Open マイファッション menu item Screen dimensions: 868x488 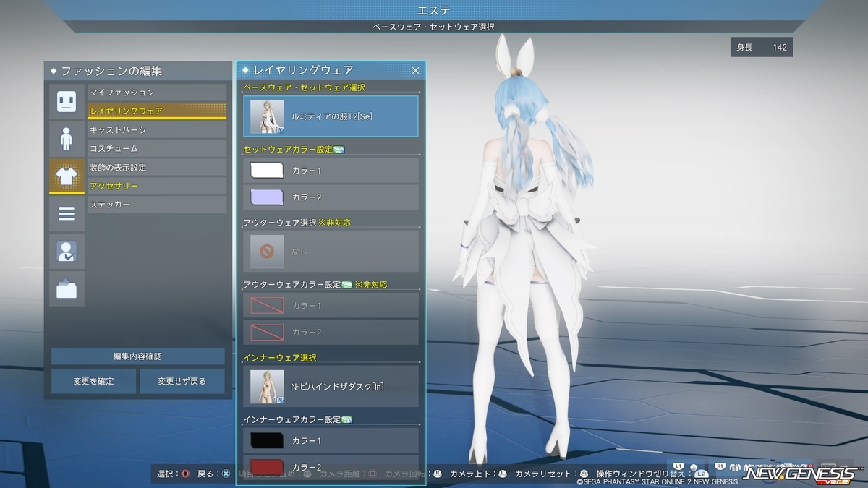[157, 93]
